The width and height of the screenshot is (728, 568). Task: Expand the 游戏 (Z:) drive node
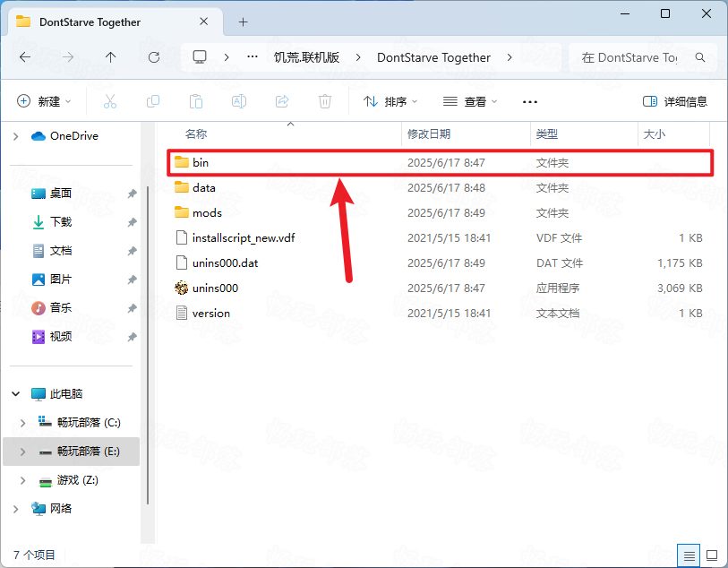(x=22, y=480)
